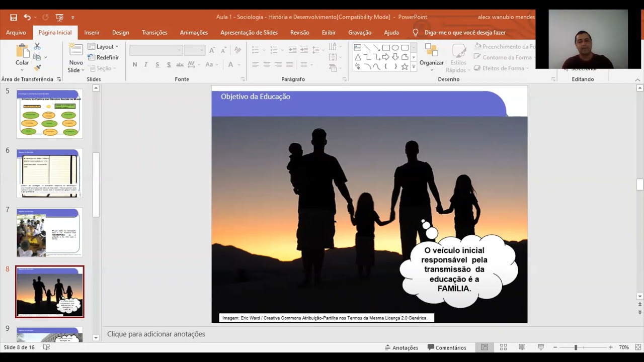Zoom out with the minus button

555,347
